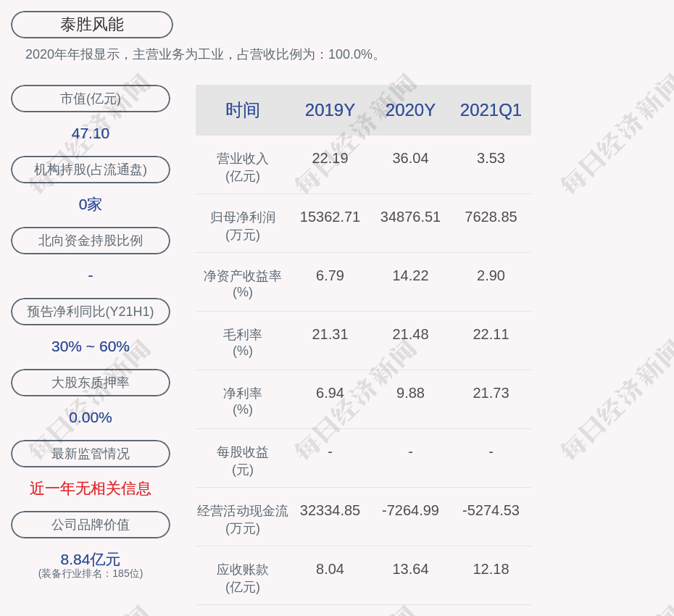Click the 大股东质押率 label button

pyautogui.click(x=90, y=383)
